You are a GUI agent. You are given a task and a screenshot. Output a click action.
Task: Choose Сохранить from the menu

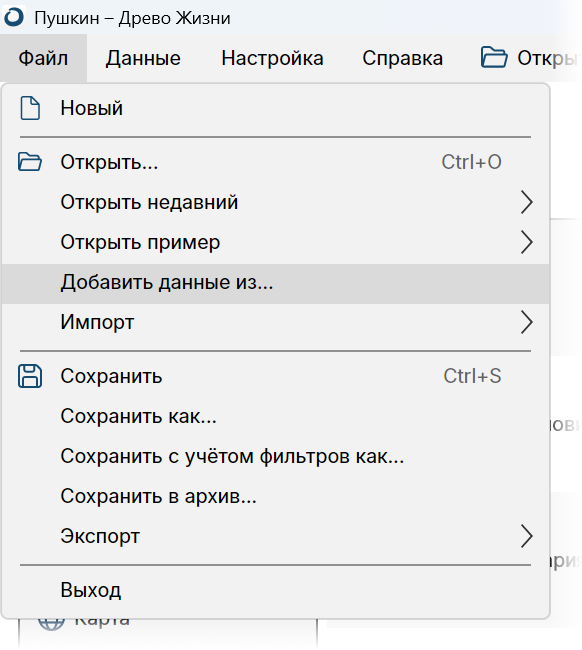(276, 376)
